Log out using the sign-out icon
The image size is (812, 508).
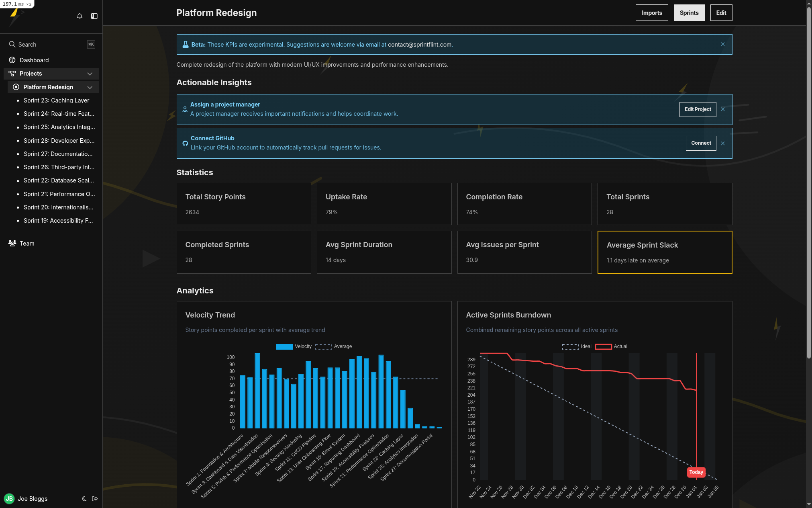click(95, 499)
